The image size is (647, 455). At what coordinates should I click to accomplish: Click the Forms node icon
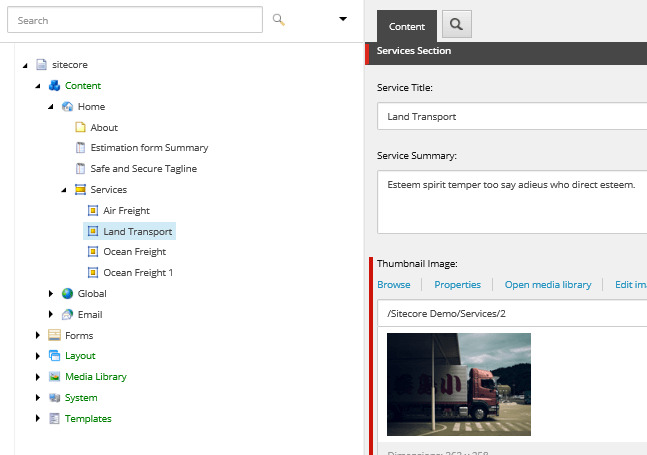click(x=55, y=336)
